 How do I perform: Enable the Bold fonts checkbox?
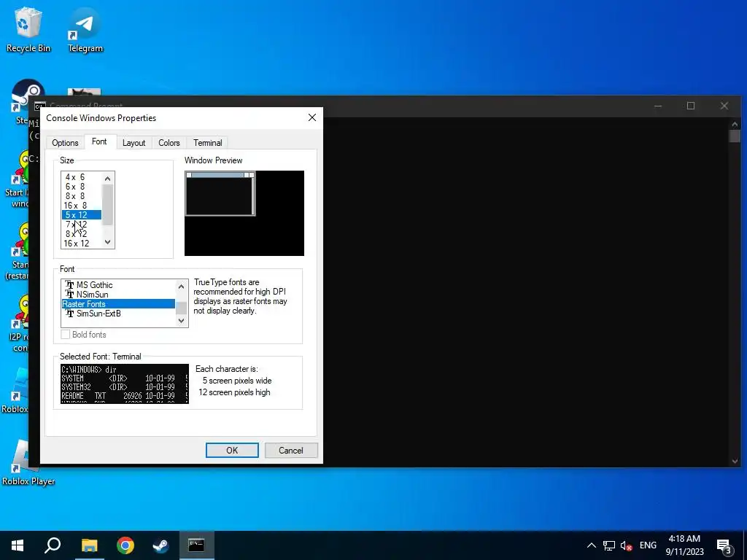coord(66,335)
